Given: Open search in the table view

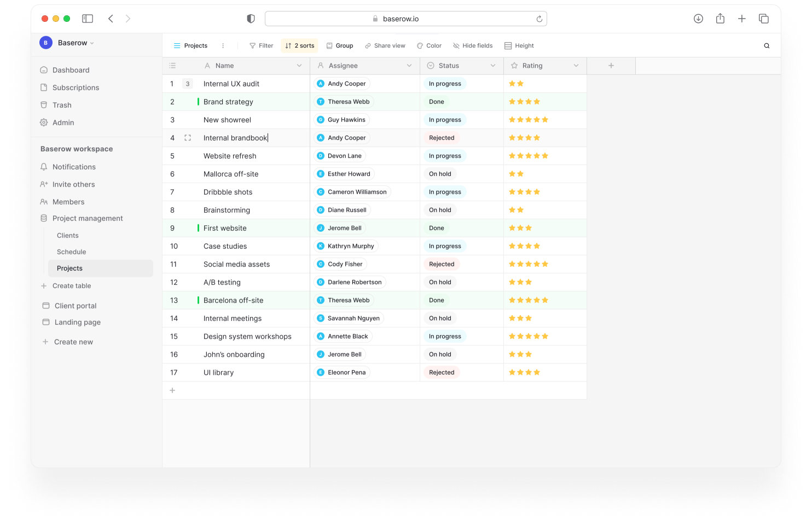Looking at the screenshot, I should click(766, 45).
